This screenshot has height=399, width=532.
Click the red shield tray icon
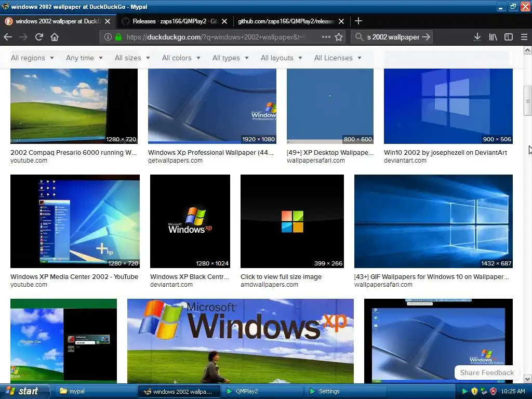(494, 391)
